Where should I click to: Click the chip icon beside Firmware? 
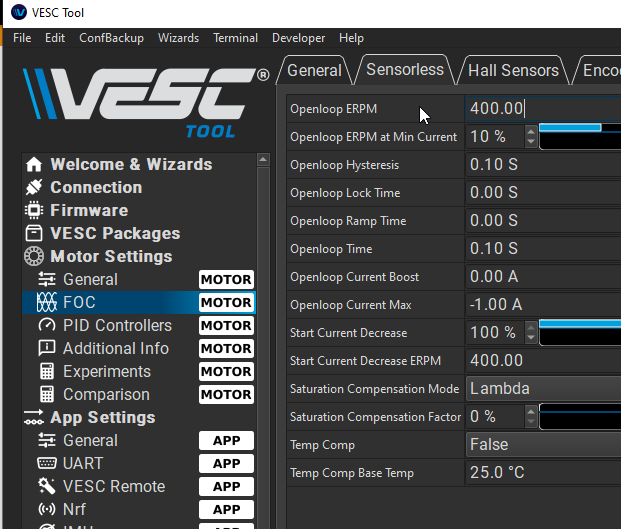[34, 211]
